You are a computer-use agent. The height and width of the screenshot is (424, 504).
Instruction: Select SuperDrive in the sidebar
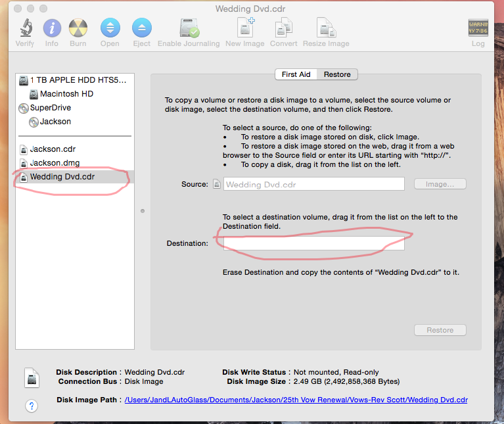(x=75, y=108)
